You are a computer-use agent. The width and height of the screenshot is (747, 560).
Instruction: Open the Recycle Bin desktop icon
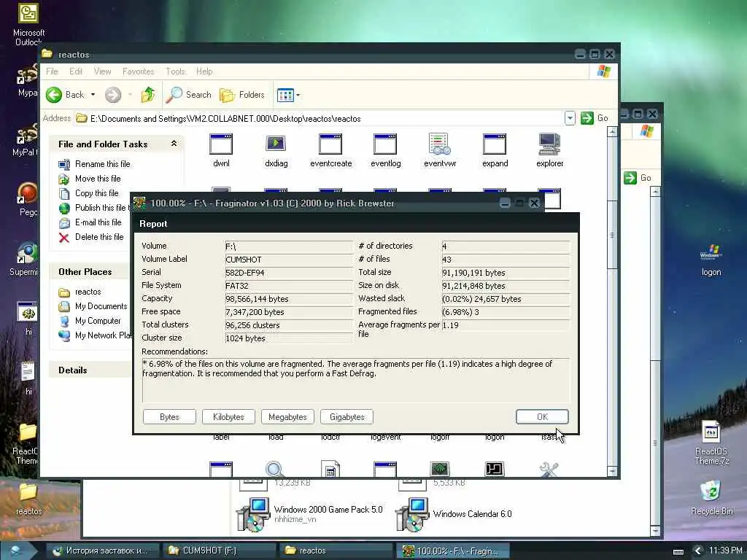(x=712, y=497)
